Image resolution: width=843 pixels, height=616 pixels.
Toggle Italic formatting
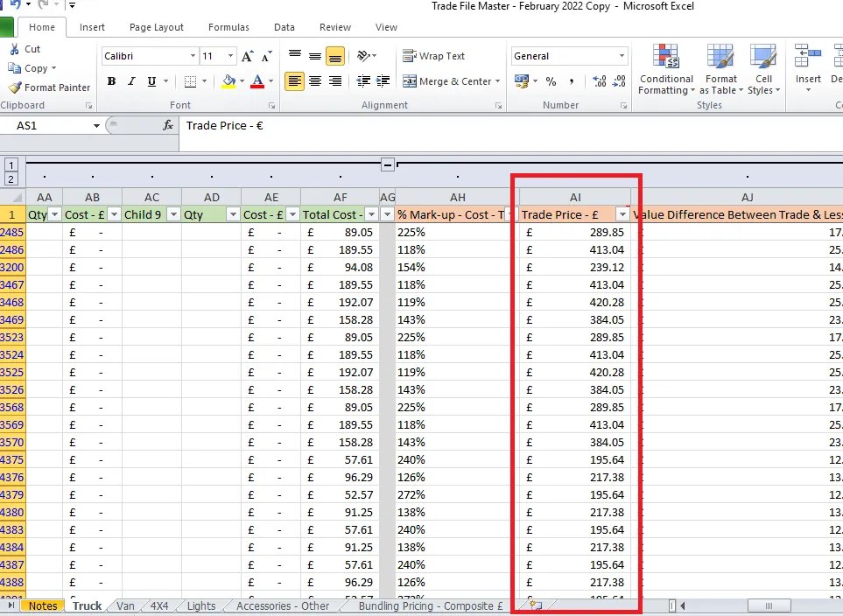[x=131, y=81]
